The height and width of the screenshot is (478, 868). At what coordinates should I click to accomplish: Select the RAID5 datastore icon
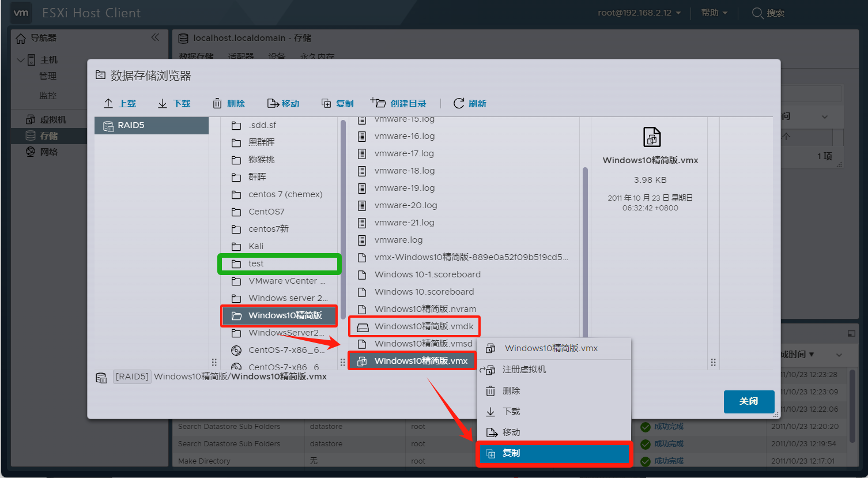pos(108,126)
